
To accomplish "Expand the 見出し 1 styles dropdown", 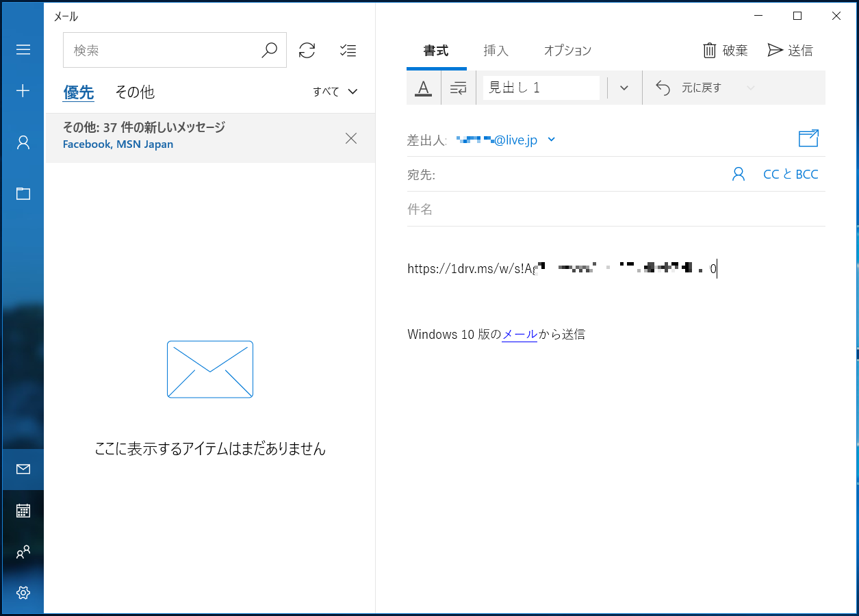I will click(623, 88).
